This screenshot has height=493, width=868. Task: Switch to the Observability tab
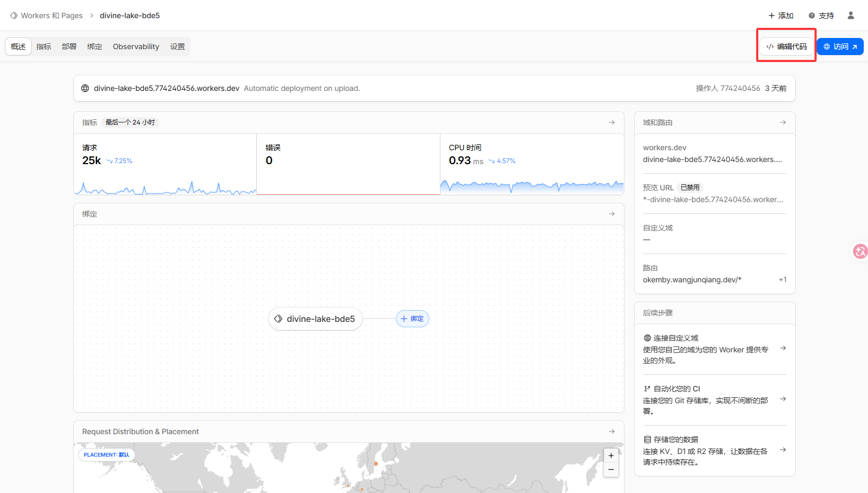point(136,47)
